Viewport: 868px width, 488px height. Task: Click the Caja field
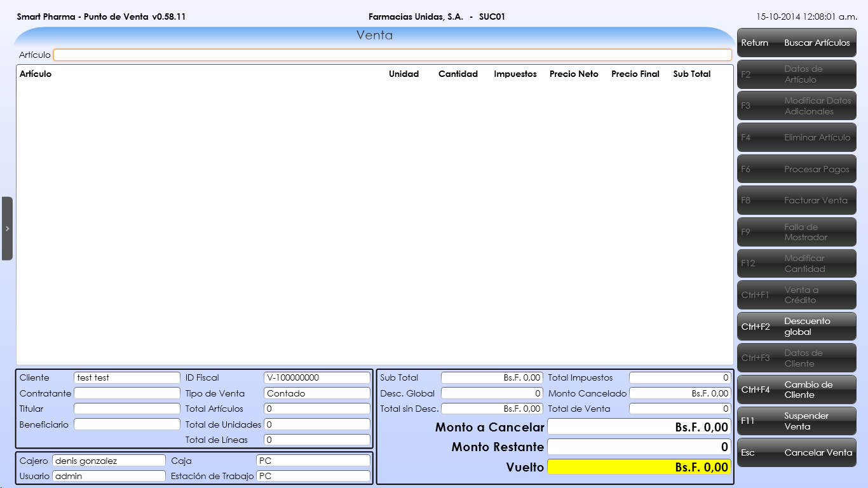313,461
